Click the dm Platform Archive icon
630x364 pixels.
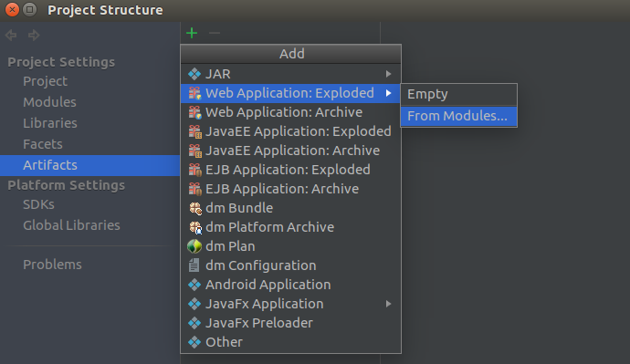pyautogui.click(x=195, y=227)
